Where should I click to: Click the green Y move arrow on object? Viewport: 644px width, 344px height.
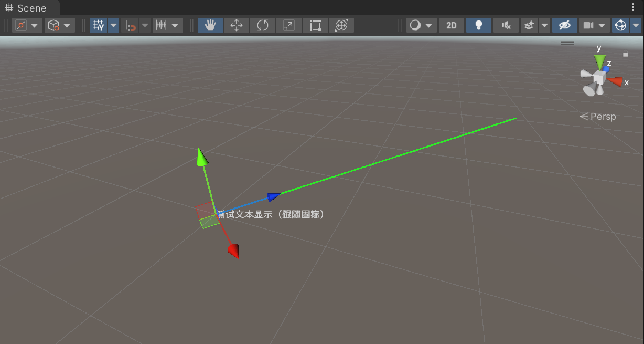201,157
